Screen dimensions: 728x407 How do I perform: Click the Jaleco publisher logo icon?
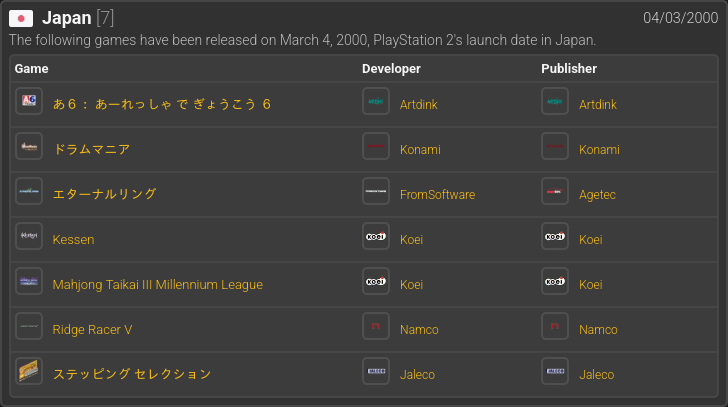pyautogui.click(x=555, y=371)
